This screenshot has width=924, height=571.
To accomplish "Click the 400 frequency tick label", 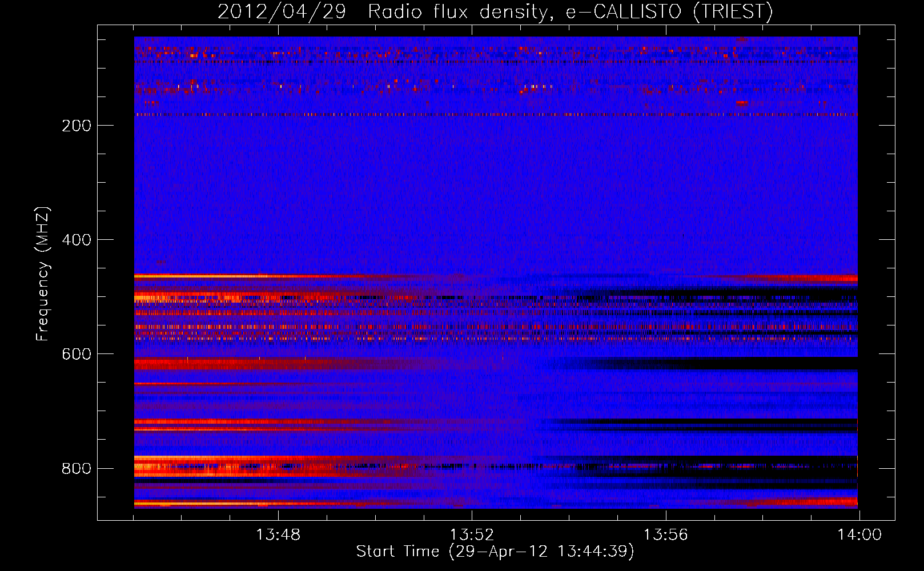I will [77, 240].
